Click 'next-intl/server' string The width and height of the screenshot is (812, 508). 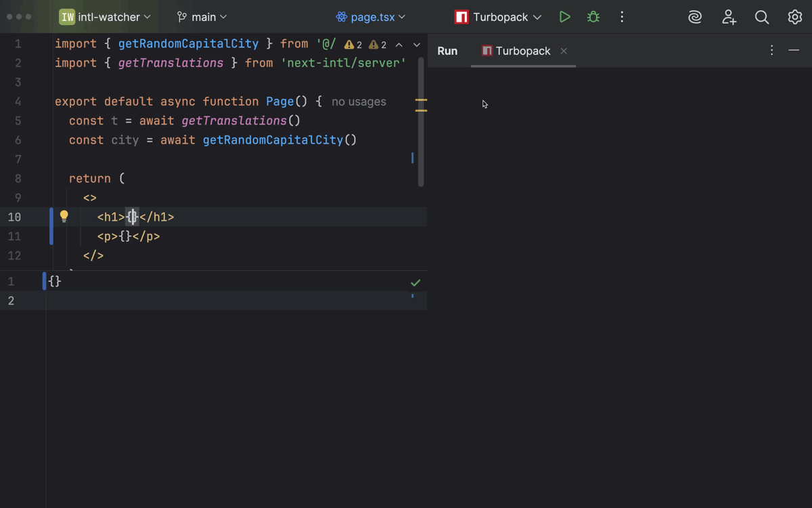(x=343, y=63)
